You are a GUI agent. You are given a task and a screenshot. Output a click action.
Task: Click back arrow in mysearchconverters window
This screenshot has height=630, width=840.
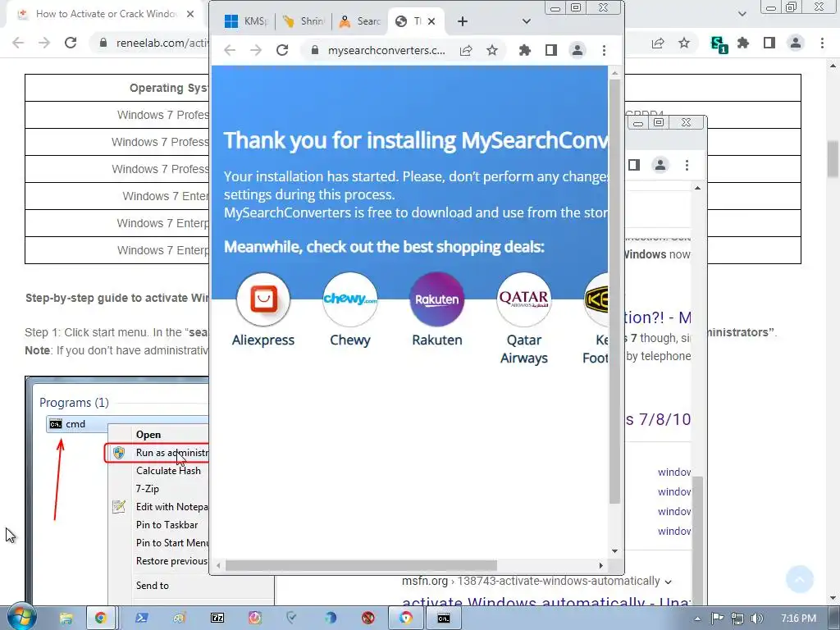(x=230, y=50)
